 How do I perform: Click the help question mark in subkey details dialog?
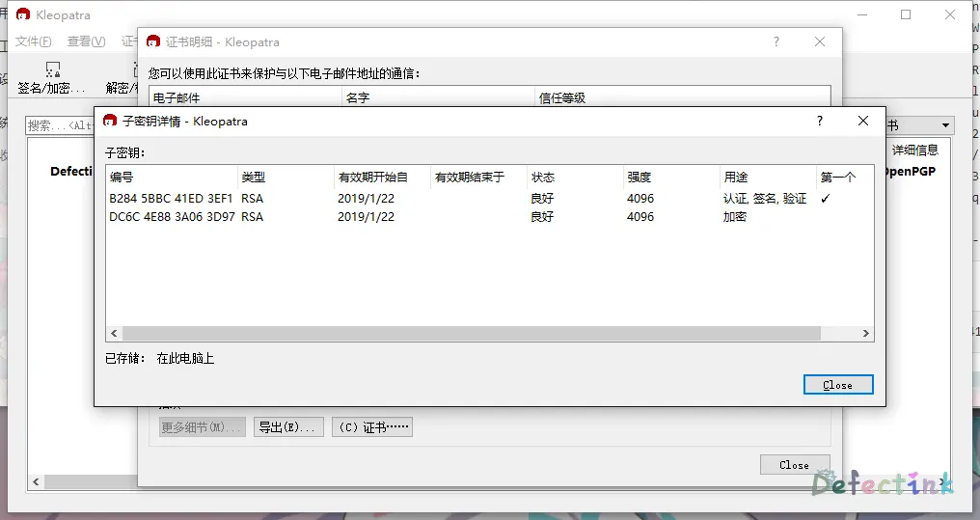820,121
